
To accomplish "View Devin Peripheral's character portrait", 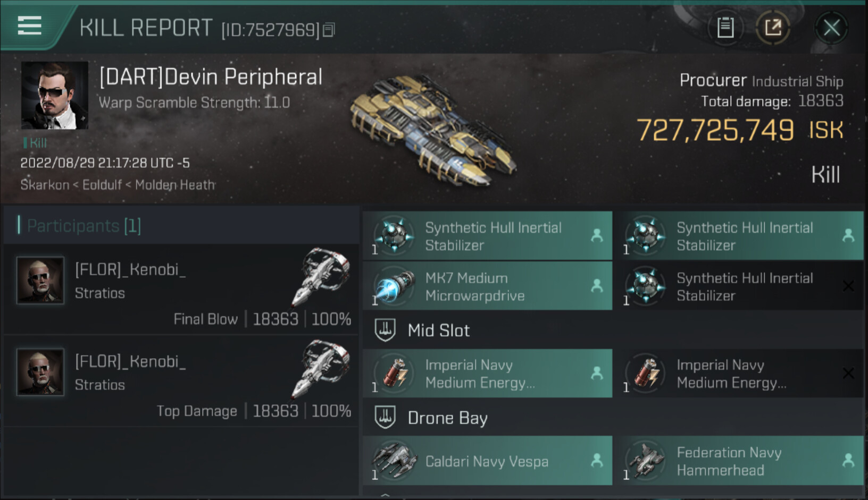I will pyautogui.click(x=54, y=96).
